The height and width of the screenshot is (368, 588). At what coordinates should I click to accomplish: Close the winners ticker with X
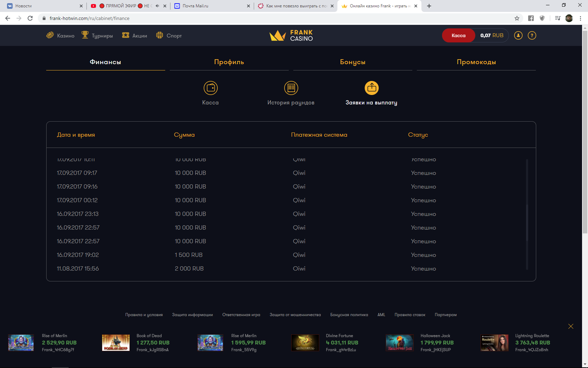(570, 326)
